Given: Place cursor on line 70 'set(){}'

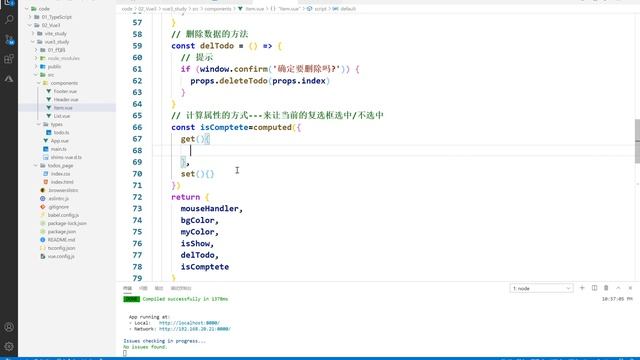Looking at the screenshot, I should (x=197, y=173).
